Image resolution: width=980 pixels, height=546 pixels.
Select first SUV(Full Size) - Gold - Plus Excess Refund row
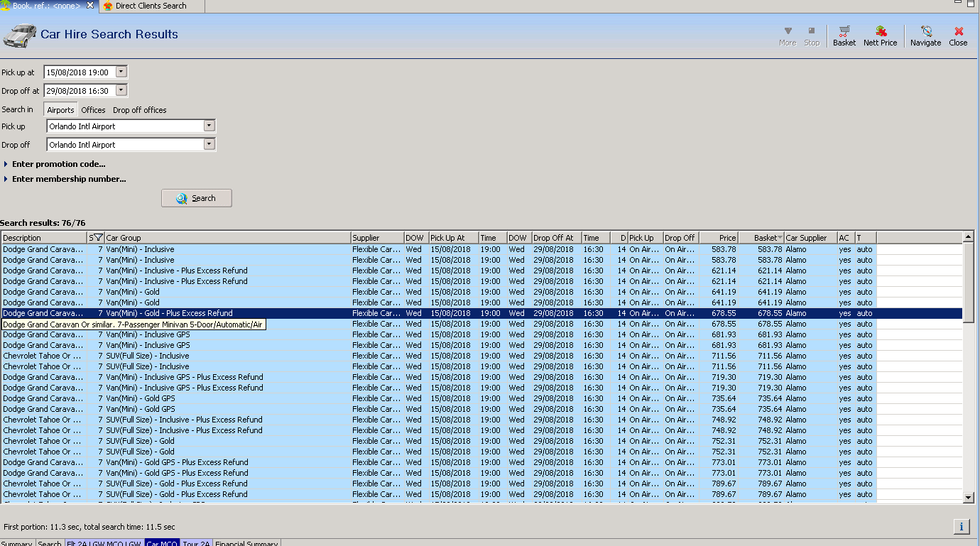(x=481, y=484)
